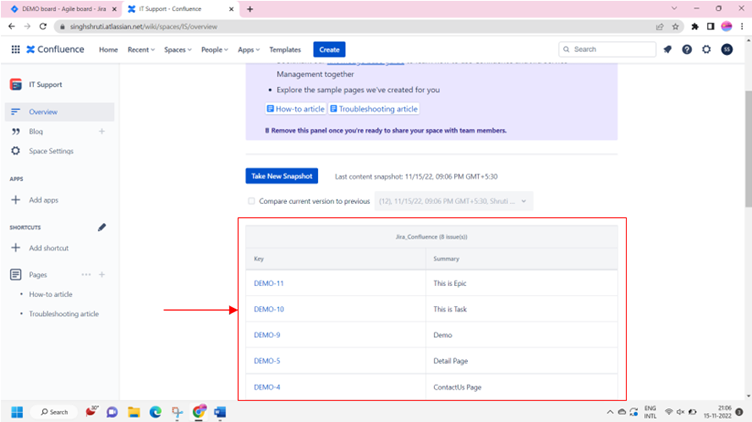Tick Compare current version to previous checkbox
Viewport: 752px width, 422px height.
(251, 201)
